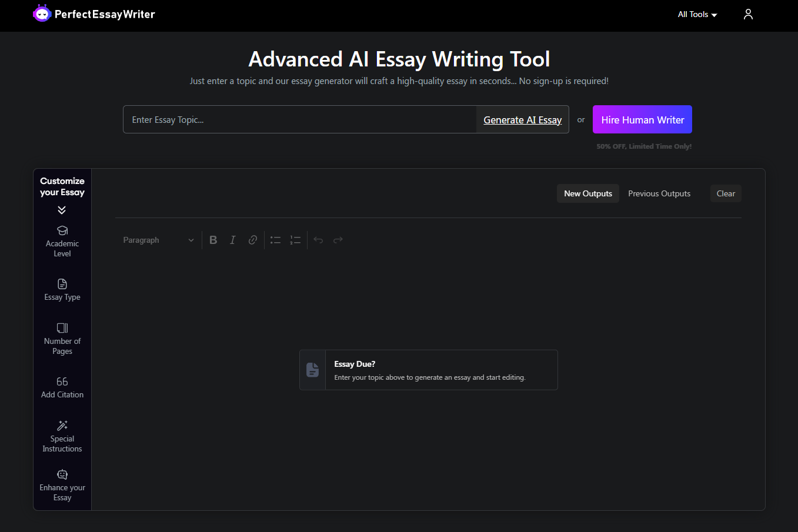
Task: Click the PerfectEssayWriter robot logo
Action: [42, 14]
